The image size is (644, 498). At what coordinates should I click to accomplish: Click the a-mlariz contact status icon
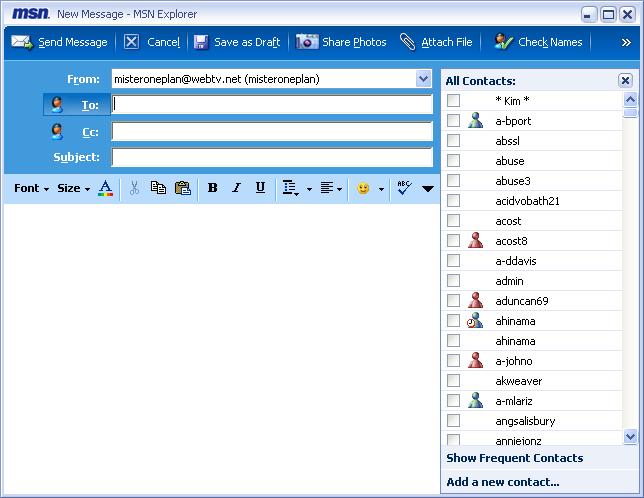476,401
